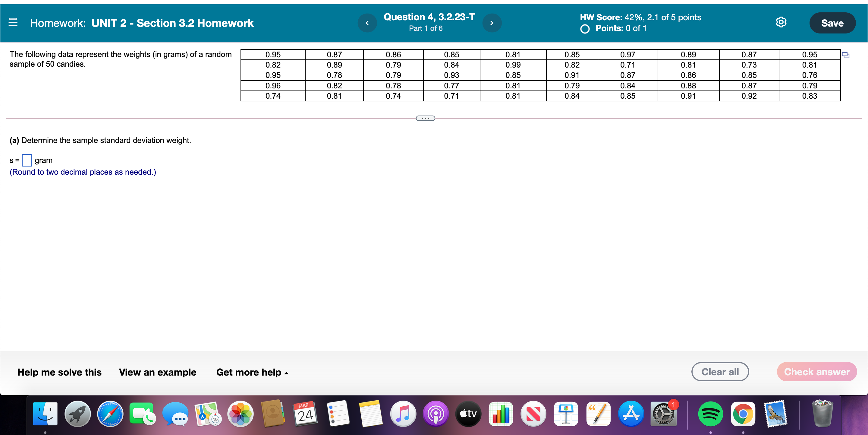The width and height of the screenshot is (868, 435).
Task: Expand the ellipsis divider control
Action: click(425, 118)
